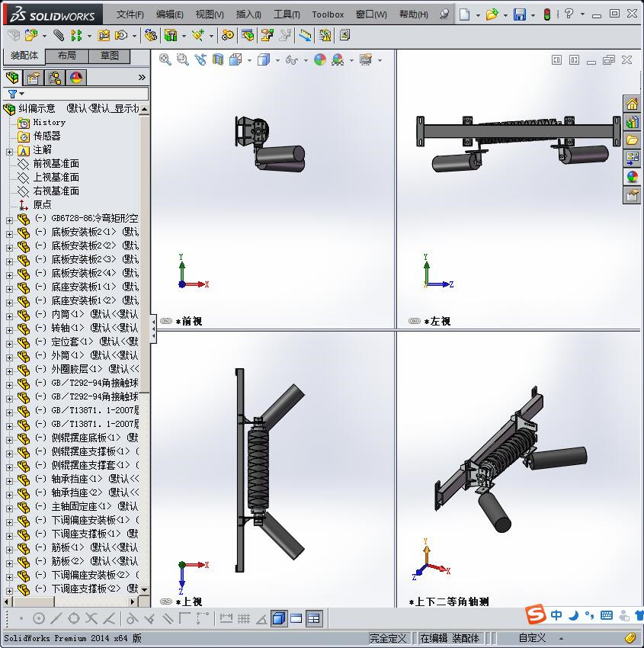Click the 自定义 units button in the status bar

532,638
